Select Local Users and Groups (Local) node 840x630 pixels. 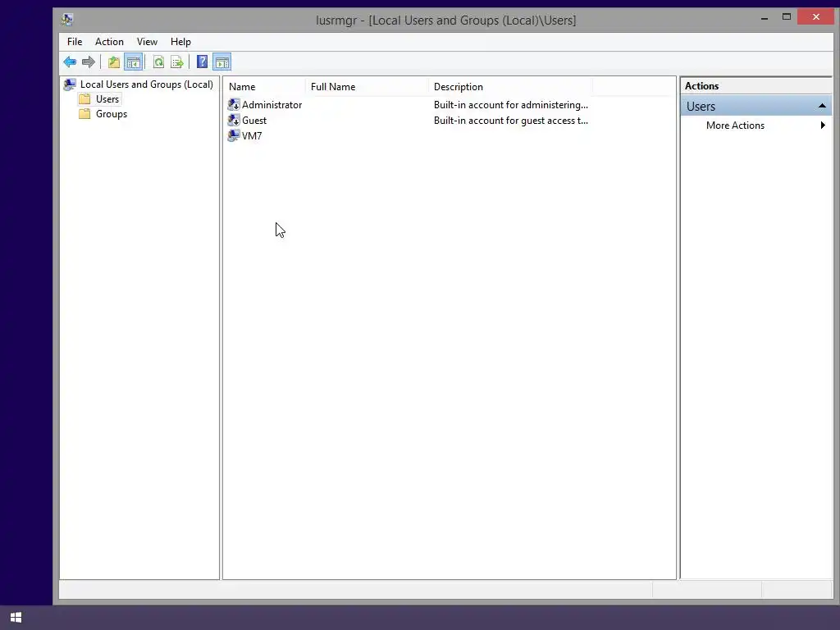pyautogui.click(x=146, y=84)
